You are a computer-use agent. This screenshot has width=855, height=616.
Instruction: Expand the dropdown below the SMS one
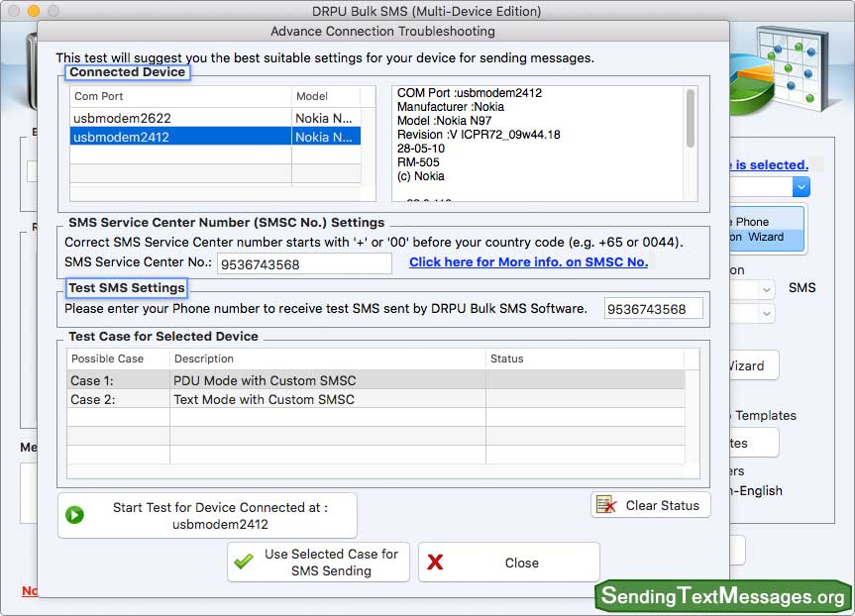[x=766, y=314]
